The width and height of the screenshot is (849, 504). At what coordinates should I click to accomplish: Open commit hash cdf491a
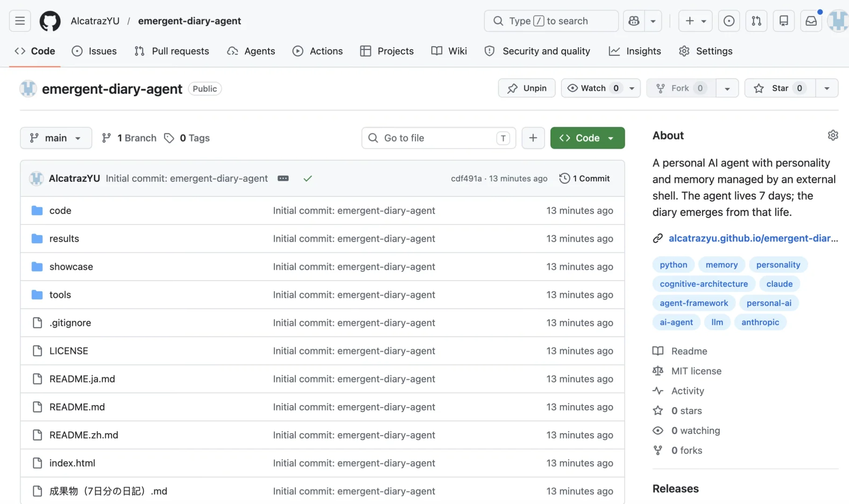pyautogui.click(x=466, y=178)
